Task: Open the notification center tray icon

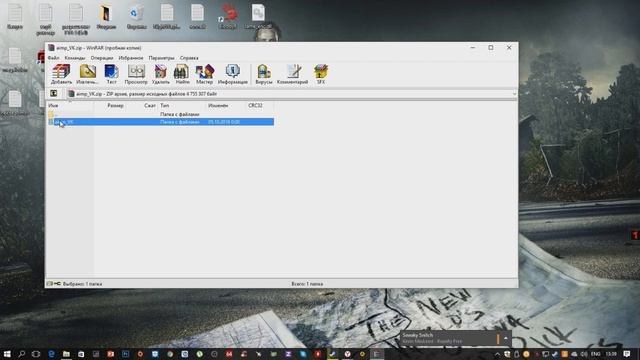Action: 627,353
